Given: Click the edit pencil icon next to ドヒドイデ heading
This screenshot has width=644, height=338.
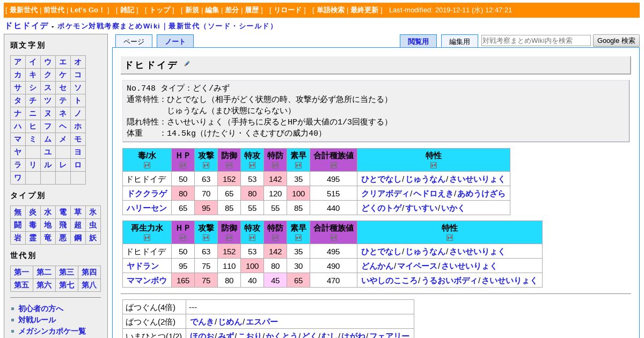Looking at the screenshot, I should (x=187, y=64).
